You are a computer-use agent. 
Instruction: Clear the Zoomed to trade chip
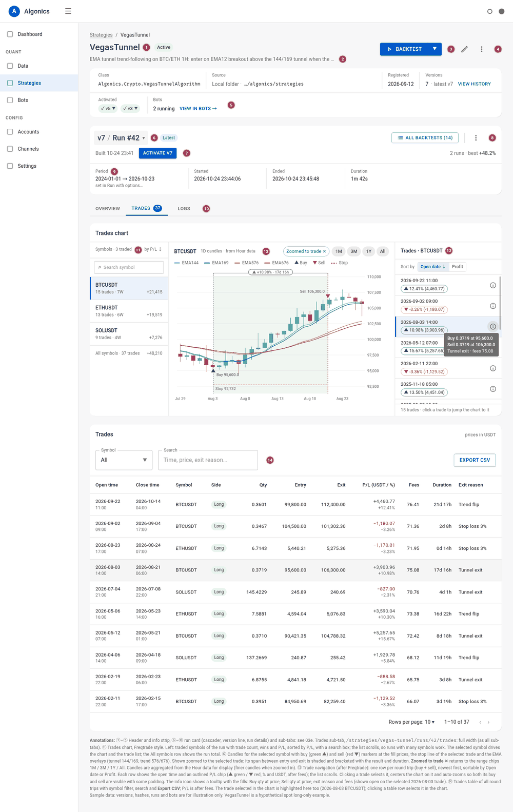point(324,251)
